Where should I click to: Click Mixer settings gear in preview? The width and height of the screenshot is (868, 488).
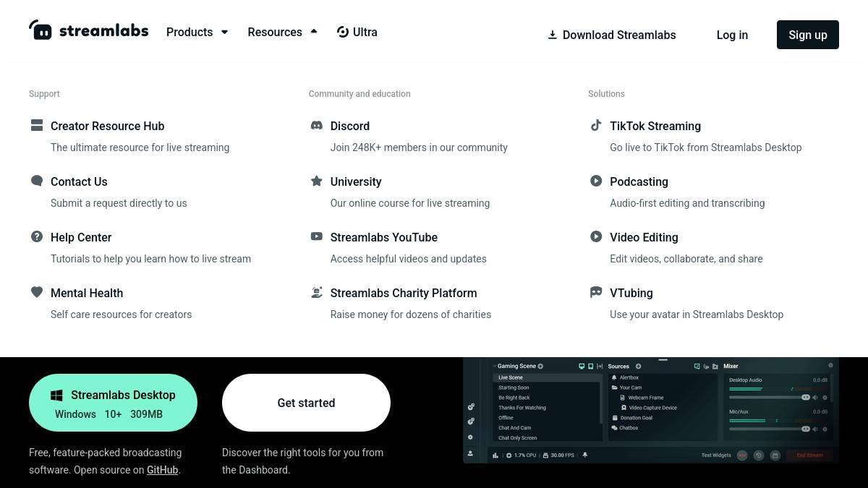click(x=830, y=366)
